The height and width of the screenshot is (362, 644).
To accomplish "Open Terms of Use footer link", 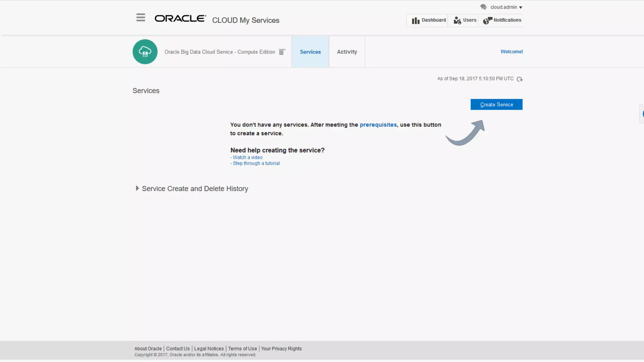I will click(242, 349).
